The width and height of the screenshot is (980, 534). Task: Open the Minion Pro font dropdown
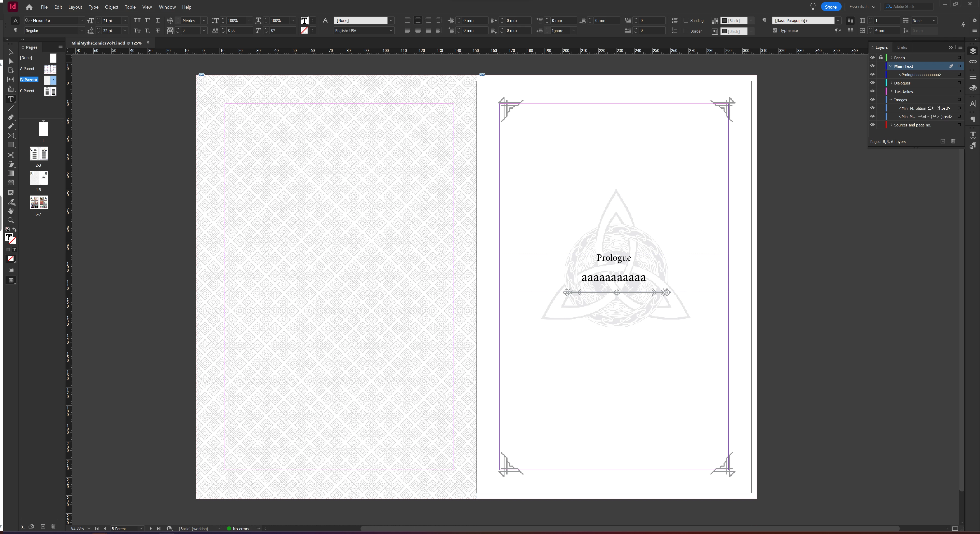tap(81, 21)
